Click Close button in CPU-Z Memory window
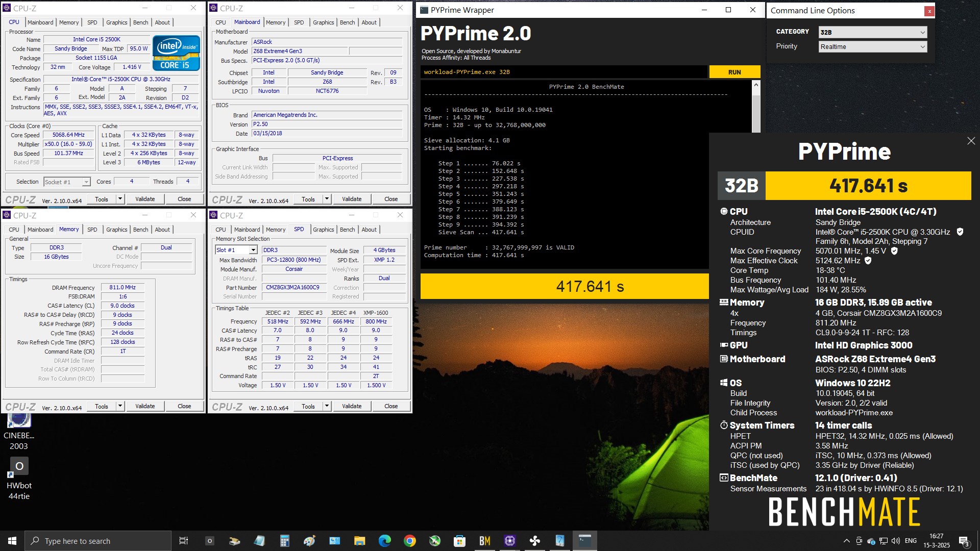This screenshot has width=980, height=551. (x=184, y=406)
